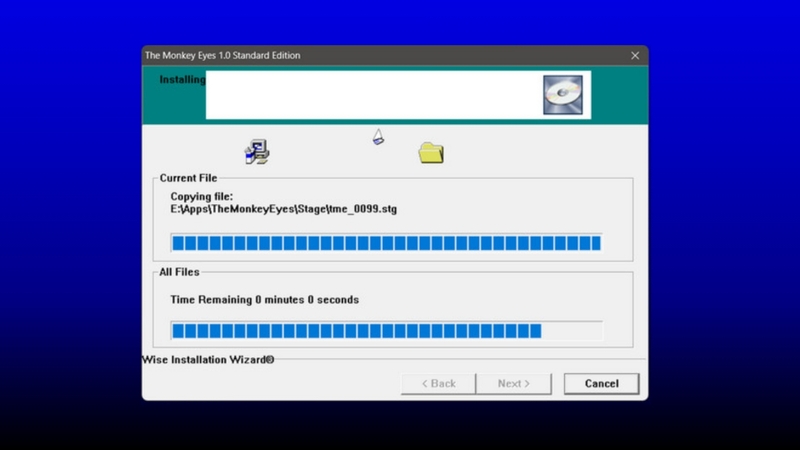Image resolution: width=800 pixels, height=450 pixels.
Task: Click the flying paper document icon
Action: click(x=378, y=137)
